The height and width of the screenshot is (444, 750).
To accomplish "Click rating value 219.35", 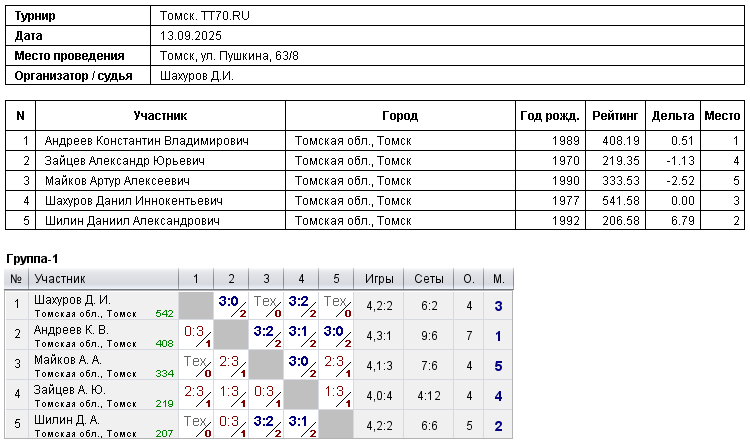I will point(621,161).
